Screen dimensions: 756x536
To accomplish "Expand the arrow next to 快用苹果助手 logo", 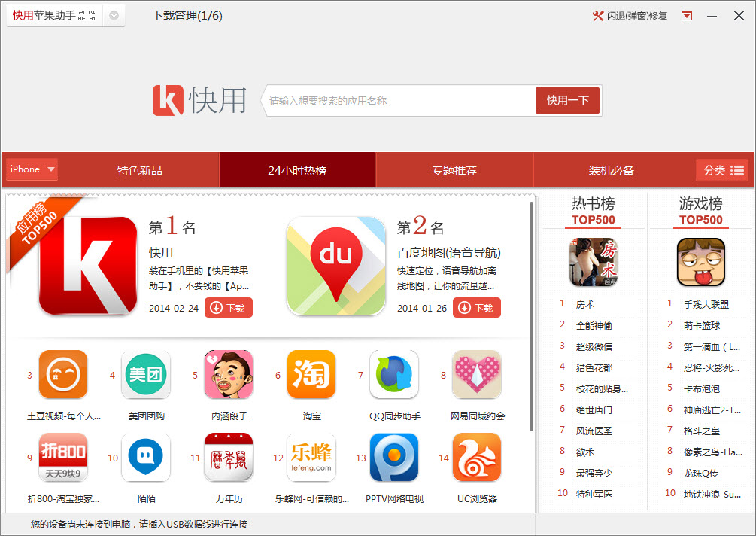I will [114, 14].
